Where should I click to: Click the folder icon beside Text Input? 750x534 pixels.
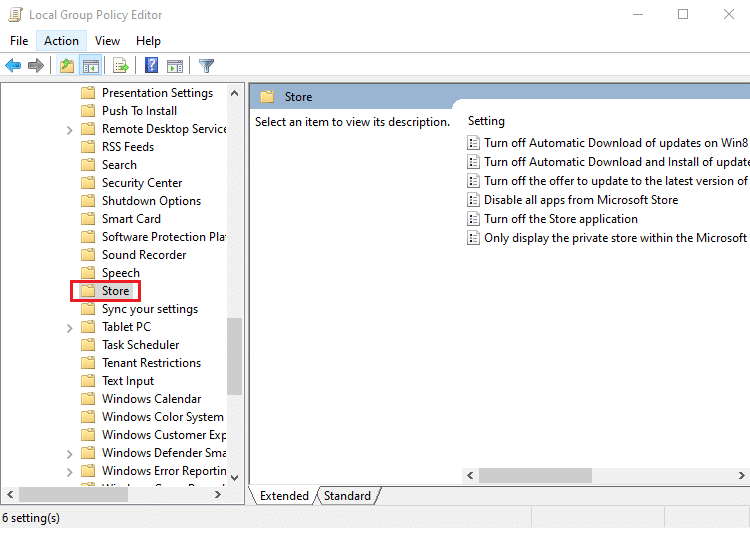[x=88, y=381]
